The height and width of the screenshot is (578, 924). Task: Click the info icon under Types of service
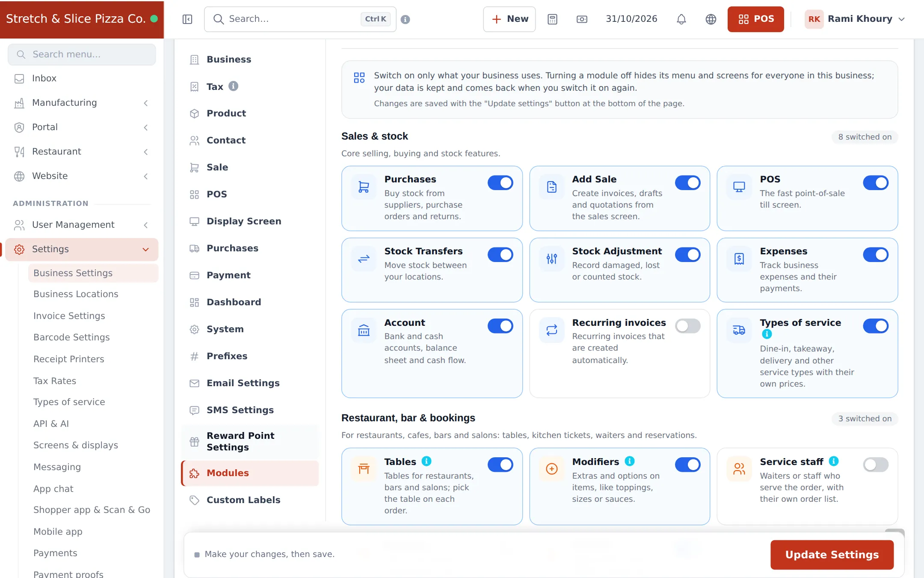(767, 334)
